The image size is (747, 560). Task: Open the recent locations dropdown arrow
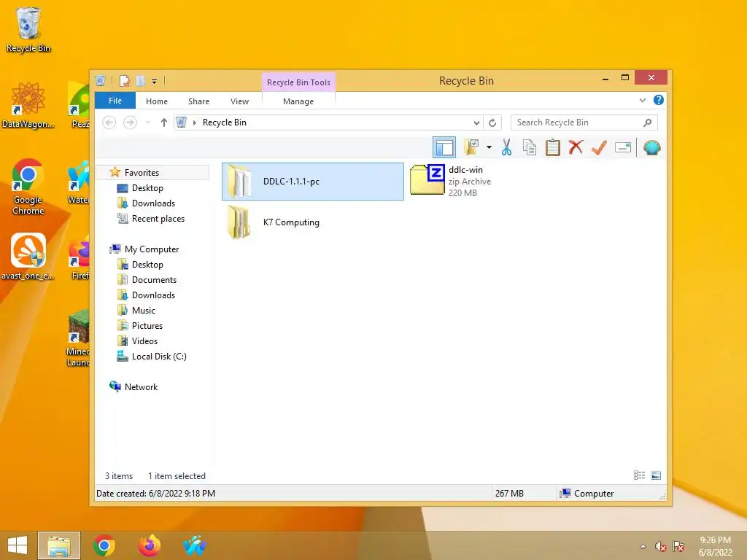pyautogui.click(x=147, y=122)
